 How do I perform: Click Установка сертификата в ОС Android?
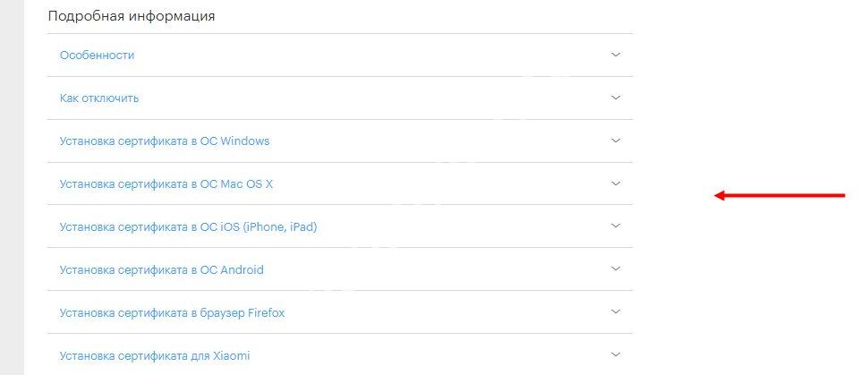pyautogui.click(x=161, y=270)
